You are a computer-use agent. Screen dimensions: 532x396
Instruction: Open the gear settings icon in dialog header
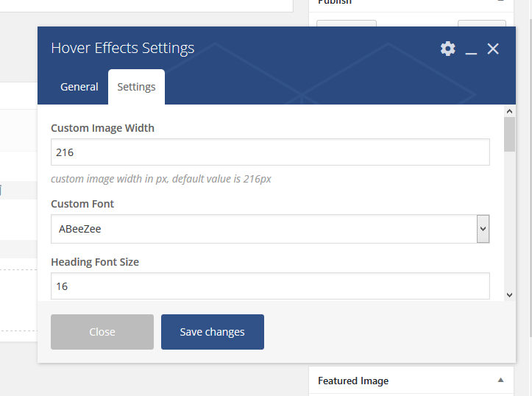click(448, 49)
